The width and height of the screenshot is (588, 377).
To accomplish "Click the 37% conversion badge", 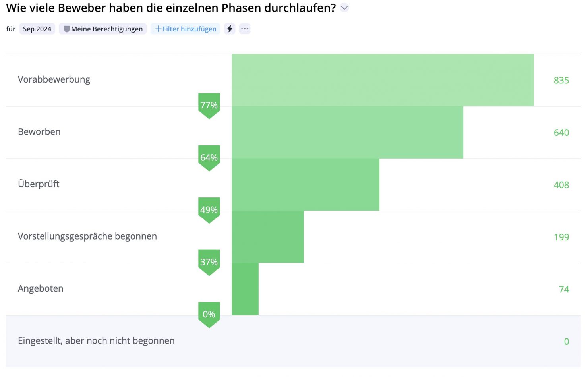I will [209, 262].
